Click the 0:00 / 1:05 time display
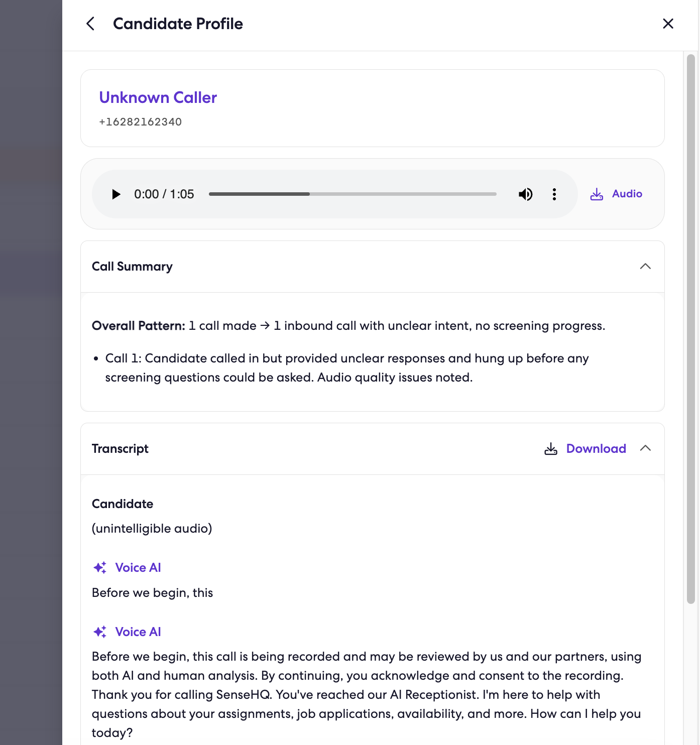 pyautogui.click(x=164, y=194)
